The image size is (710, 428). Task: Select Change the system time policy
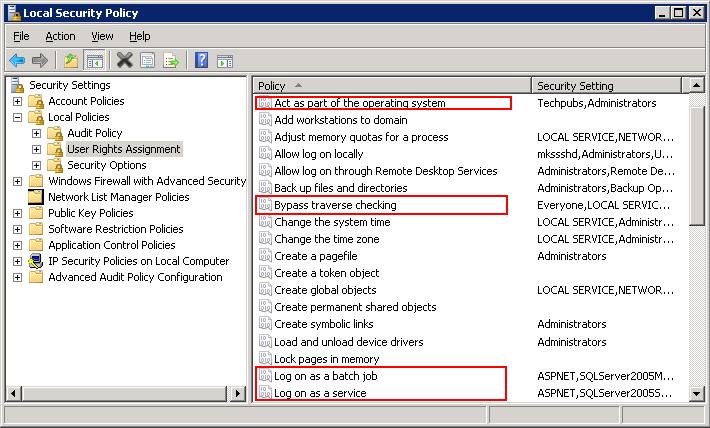coord(332,222)
